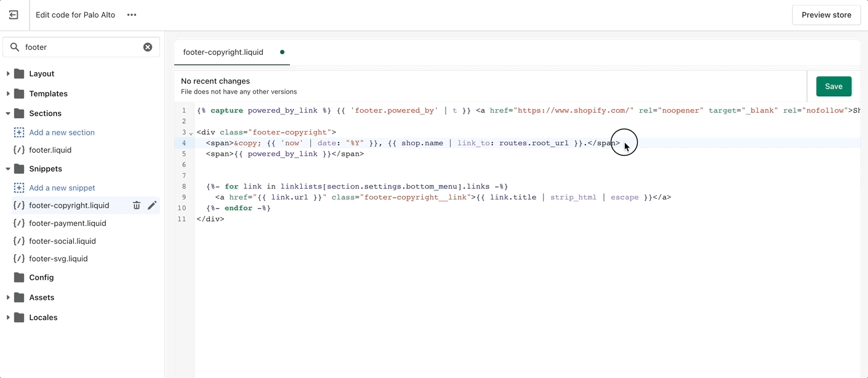Delete footer-copyright.liquid using the trash icon
The height and width of the screenshot is (378, 868).
click(x=137, y=206)
